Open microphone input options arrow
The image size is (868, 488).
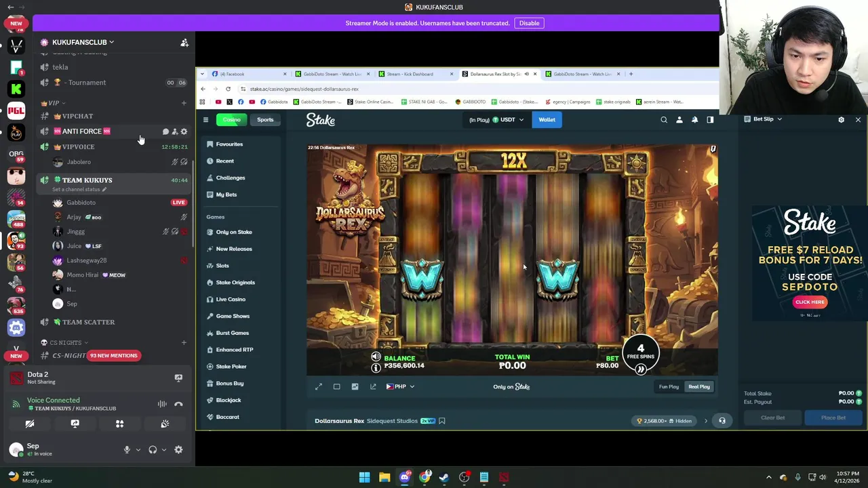[x=138, y=449]
